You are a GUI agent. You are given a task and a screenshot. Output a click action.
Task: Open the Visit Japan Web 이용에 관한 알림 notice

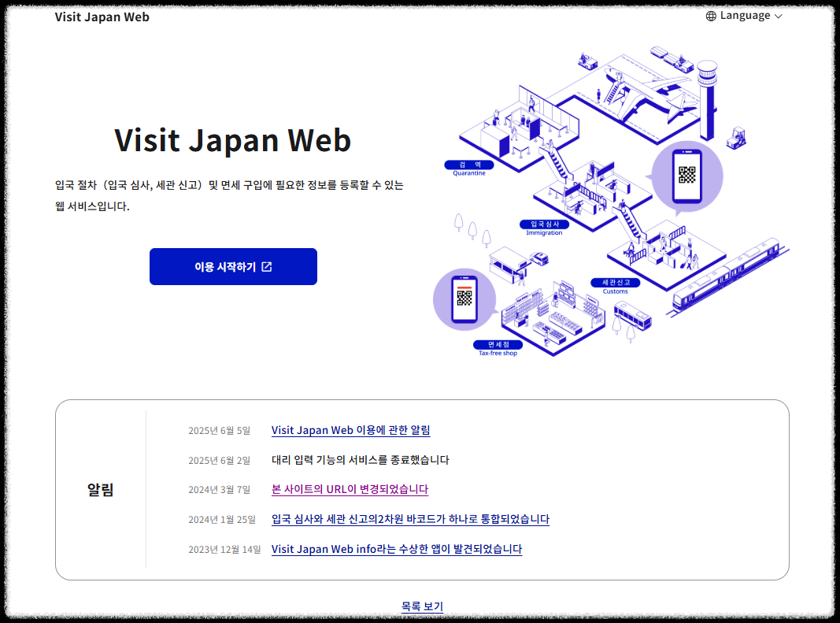(x=350, y=430)
